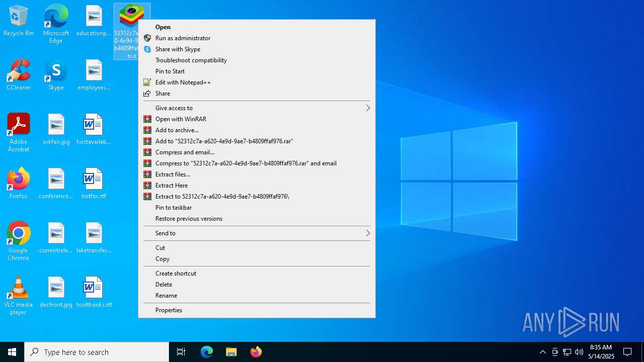Select the VLC media player shortcut
644x362 pixels.
(x=19, y=296)
